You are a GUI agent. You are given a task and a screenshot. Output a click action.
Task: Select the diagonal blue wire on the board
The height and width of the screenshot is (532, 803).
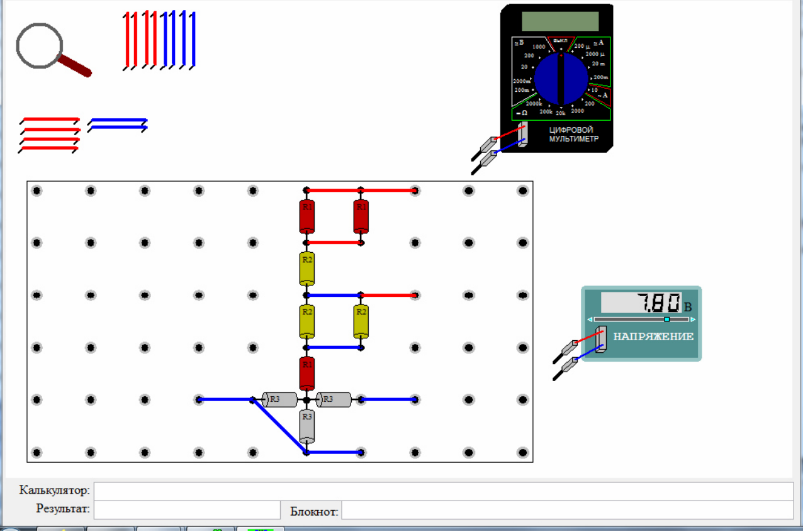pyautogui.click(x=279, y=426)
